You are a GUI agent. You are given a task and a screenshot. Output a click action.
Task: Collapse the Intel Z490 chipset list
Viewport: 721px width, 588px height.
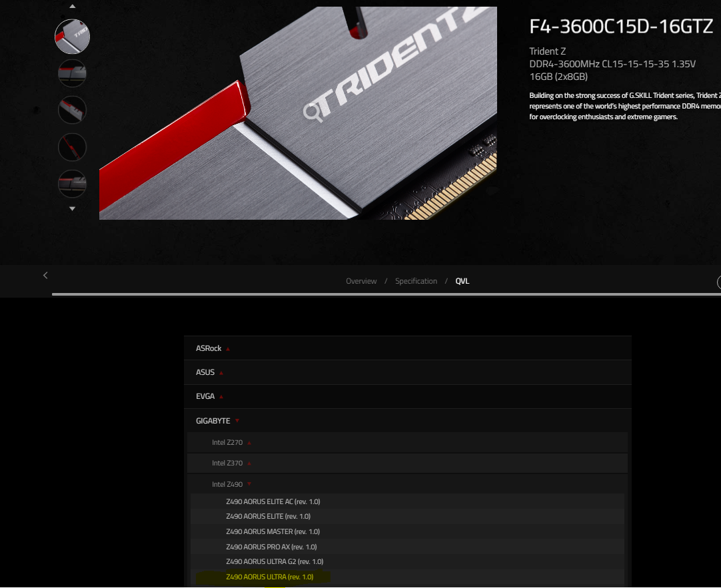tap(407, 484)
